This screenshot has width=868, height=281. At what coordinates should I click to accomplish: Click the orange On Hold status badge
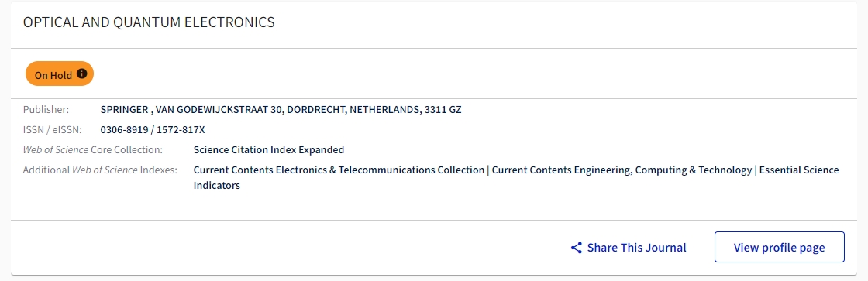pyautogui.click(x=59, y=74)
